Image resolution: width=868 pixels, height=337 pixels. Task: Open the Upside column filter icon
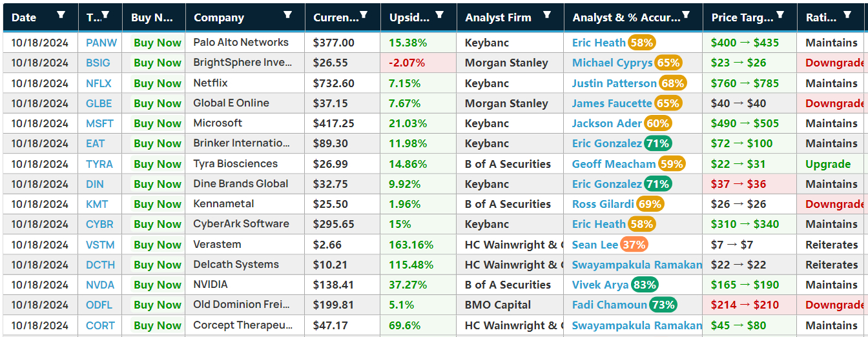click(x=439, y=15)
